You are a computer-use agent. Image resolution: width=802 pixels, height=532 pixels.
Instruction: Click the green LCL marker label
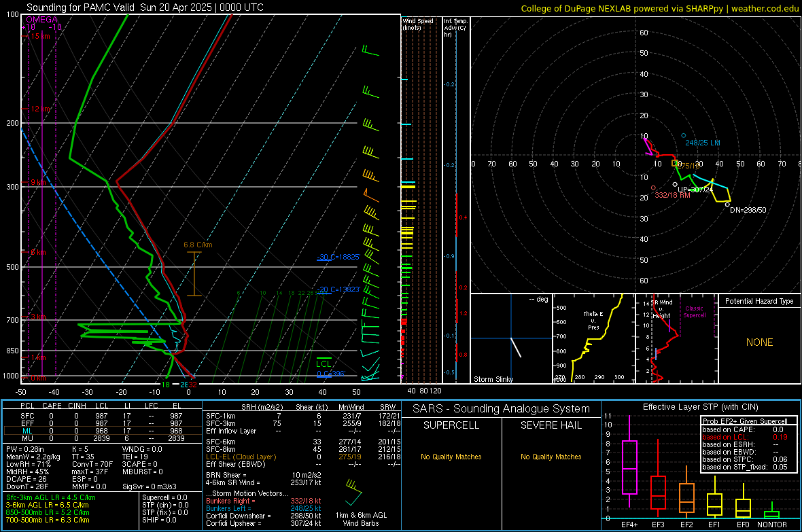point(324,364)
